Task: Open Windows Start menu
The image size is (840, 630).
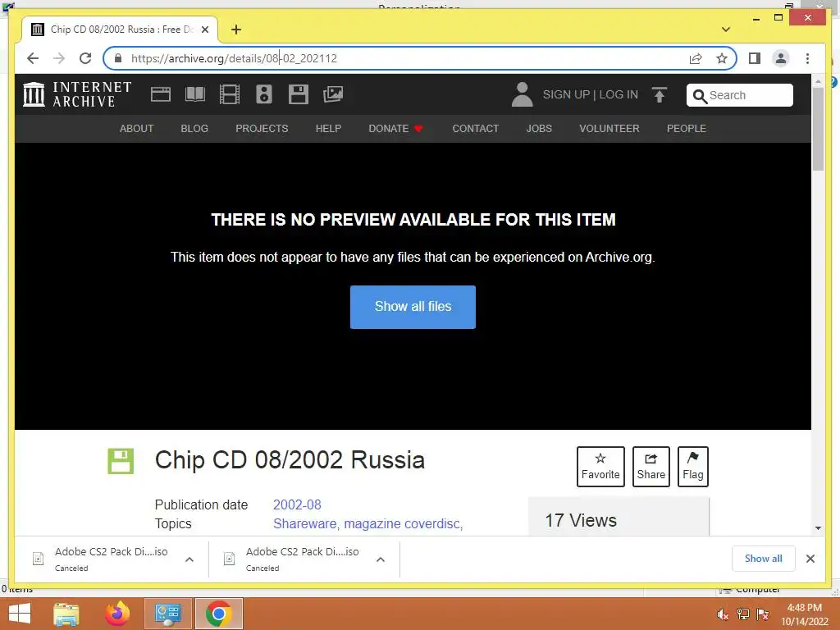Action: pos(20,614)
